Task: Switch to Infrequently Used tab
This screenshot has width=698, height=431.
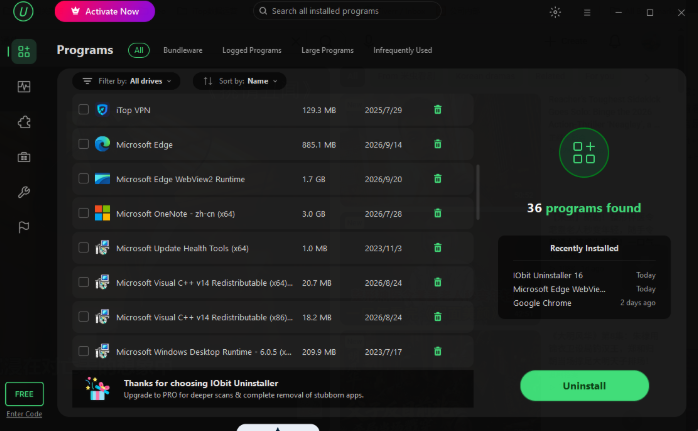Action: pyautogui.click(x=402, y=50)
